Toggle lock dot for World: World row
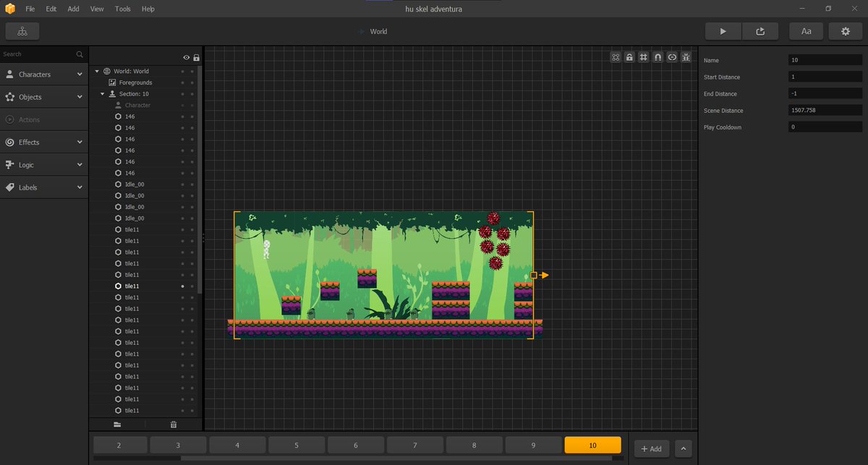Image resolution: width=868 pixels, height=465 pixels. [x=192, y=72]
